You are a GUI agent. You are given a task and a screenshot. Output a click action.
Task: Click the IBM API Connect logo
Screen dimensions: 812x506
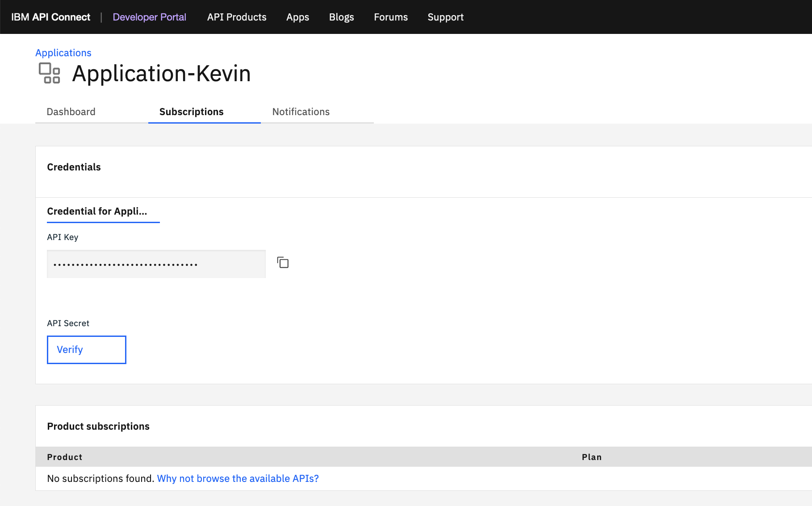click(x=50, y=17)
